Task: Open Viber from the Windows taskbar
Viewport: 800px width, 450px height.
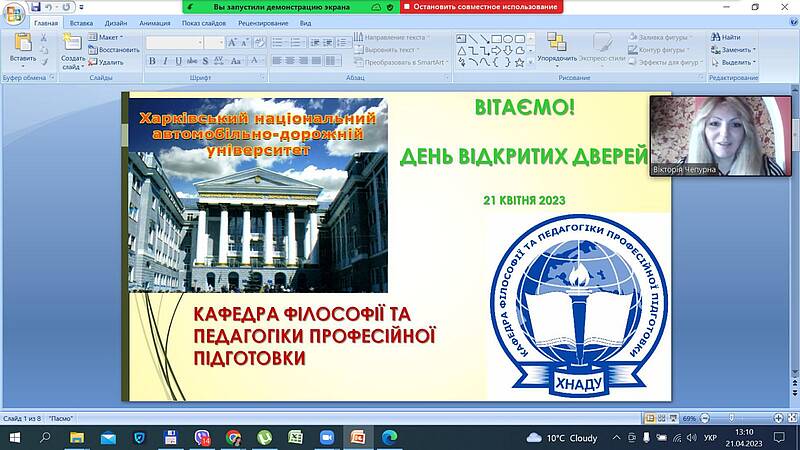Action: [203, 437]
